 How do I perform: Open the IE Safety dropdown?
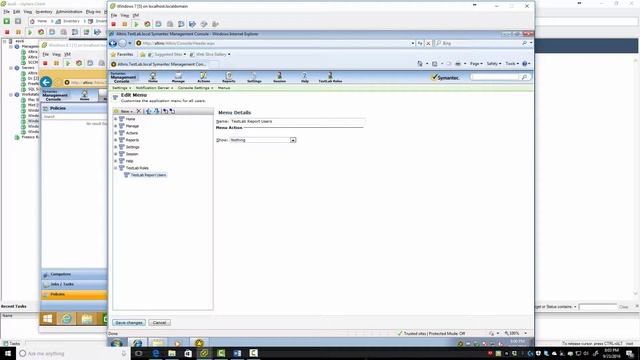[x=493, y=64]
